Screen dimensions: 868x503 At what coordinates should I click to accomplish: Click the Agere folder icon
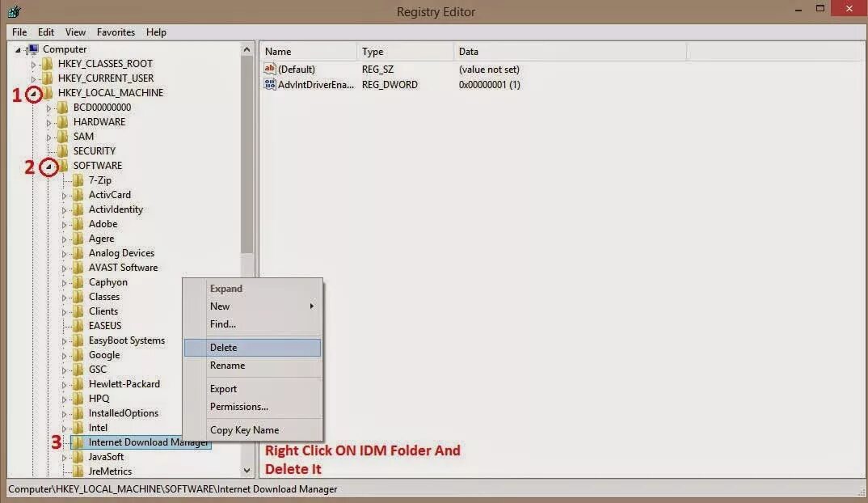[78, 239]
